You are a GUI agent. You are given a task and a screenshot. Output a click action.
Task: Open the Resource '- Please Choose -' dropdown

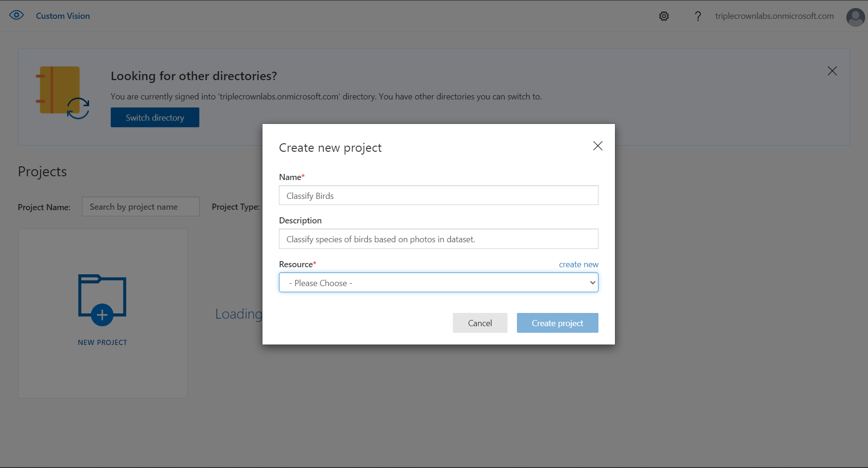pyautogui.click(x=438, y=282)
